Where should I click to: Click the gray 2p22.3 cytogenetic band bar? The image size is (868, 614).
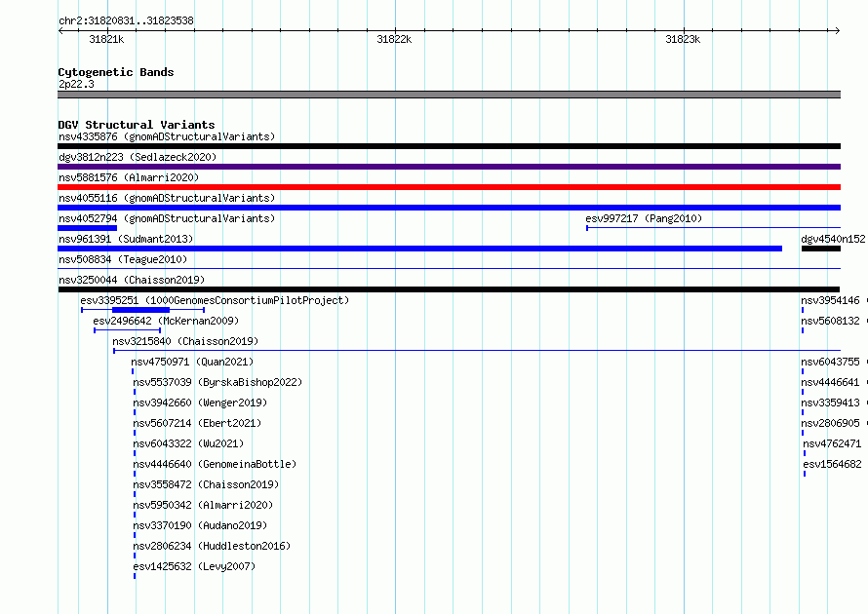(449, 95)
